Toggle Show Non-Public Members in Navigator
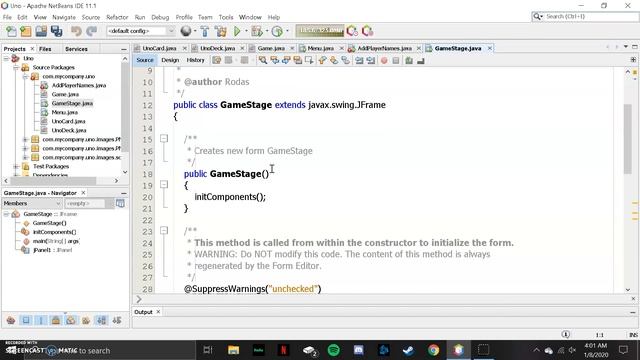The width and height of the screenshot is (640, 360). click(x=56, y=320)
